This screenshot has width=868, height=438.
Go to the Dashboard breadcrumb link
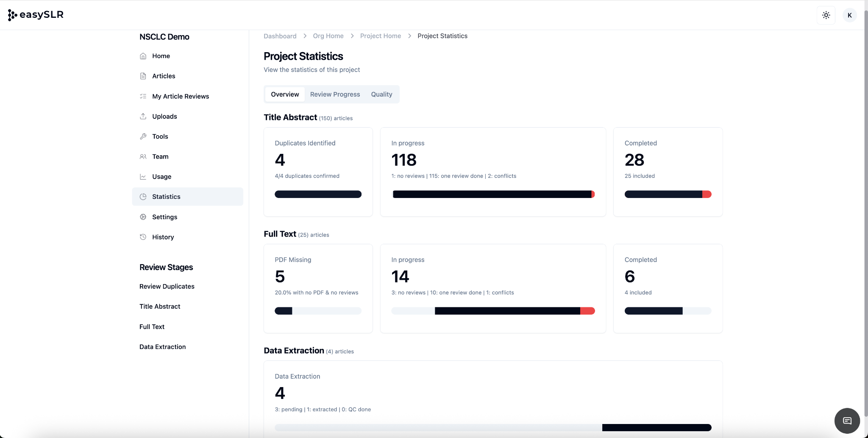280,36
